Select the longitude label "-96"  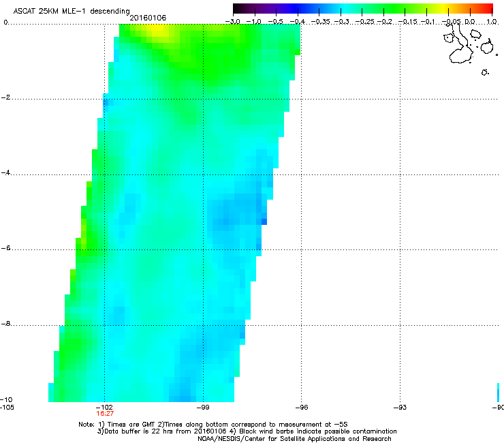pos(302,408)
